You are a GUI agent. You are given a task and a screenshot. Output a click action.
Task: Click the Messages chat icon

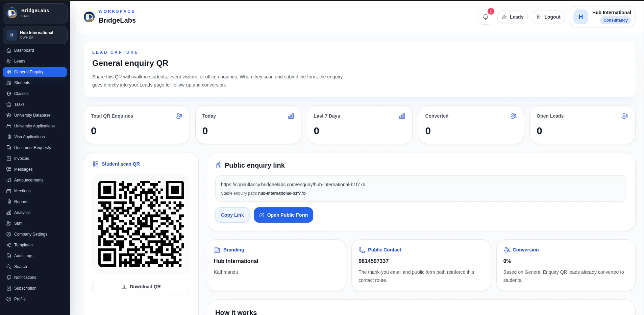click(9, 169)
